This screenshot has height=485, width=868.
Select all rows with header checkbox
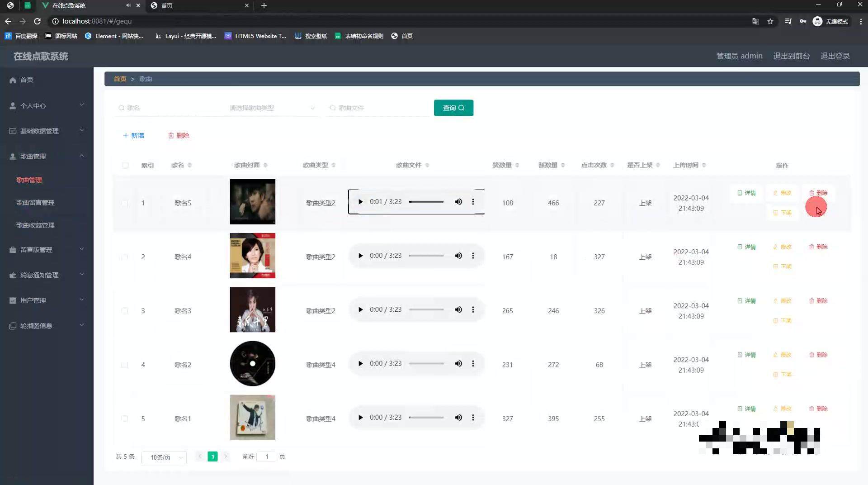point(125,165)
